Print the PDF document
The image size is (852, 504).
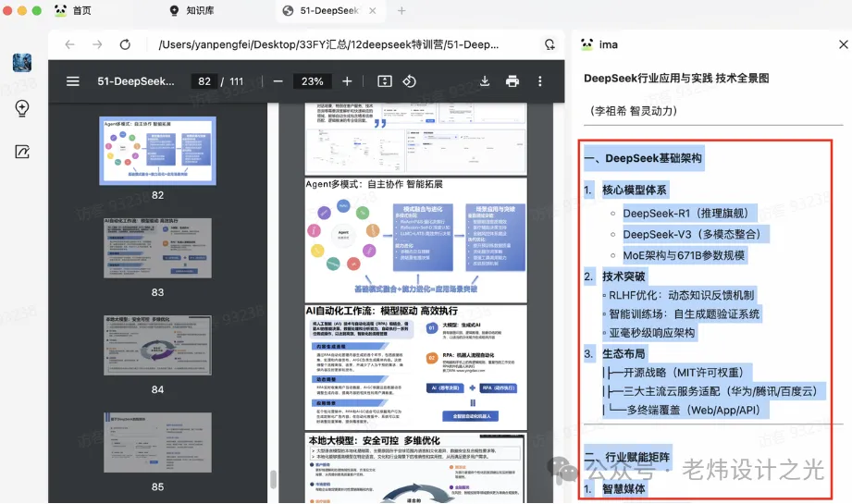click(512, 81)
